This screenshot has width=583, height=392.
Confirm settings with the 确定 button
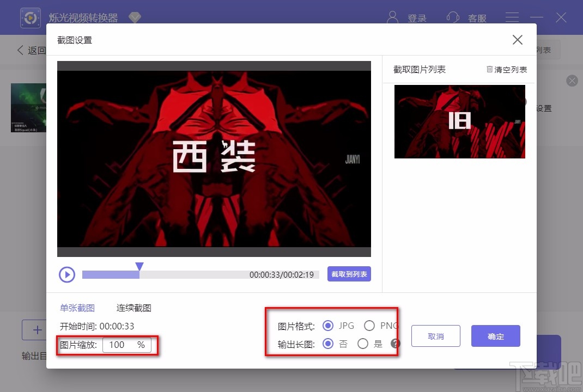[495, 336]
